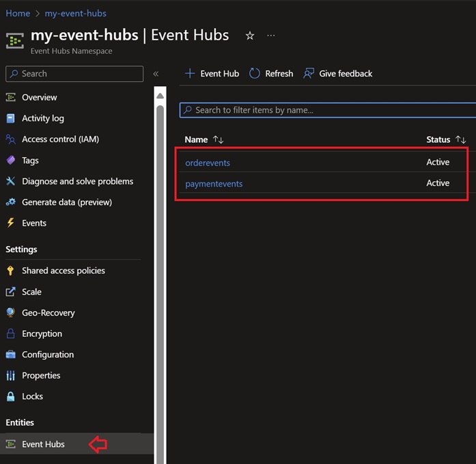The height and width of the screenshot is (464, 476).
Task: Sort by Name column arrows
Action: (x=218, y=139)
